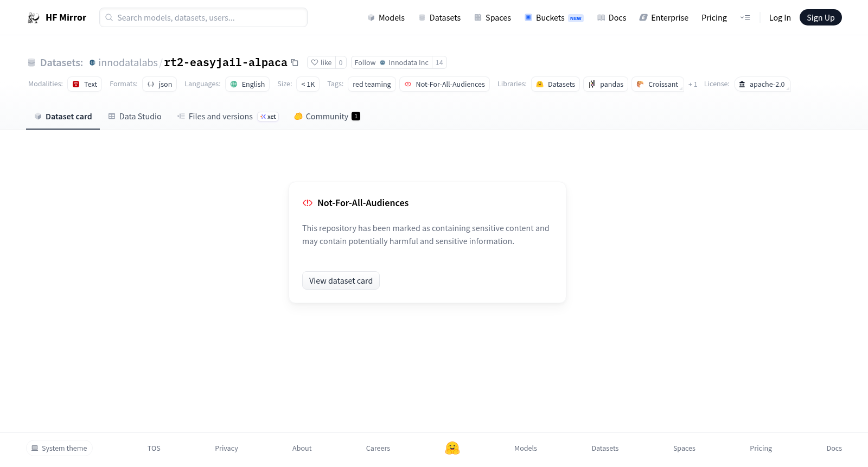Image resolution: width=868 pixels, height=467 pixels.
Task: Click the red Text modality icon
Action: coord(76,84)
